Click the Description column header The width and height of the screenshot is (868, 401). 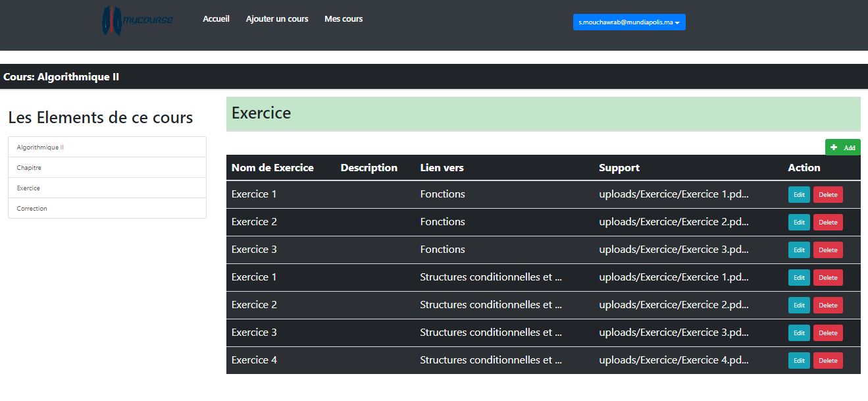tap(369, 168)
